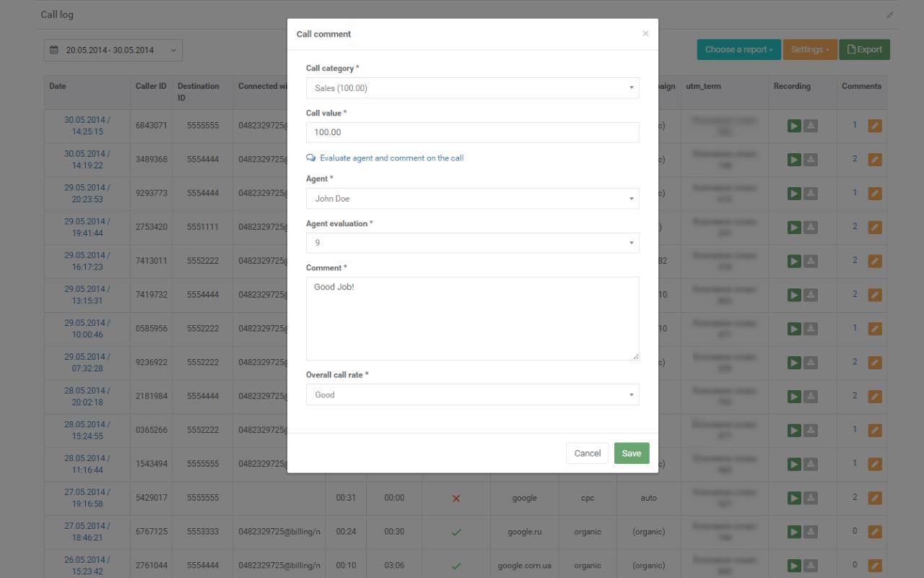Save the call comment
This screenshot has width=924, height=578.
631,453
